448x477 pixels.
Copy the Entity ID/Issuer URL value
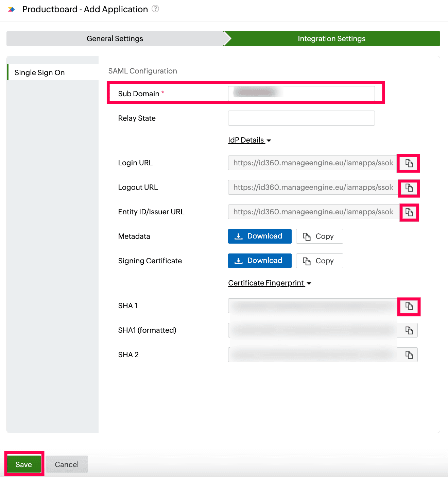point(409,212)
